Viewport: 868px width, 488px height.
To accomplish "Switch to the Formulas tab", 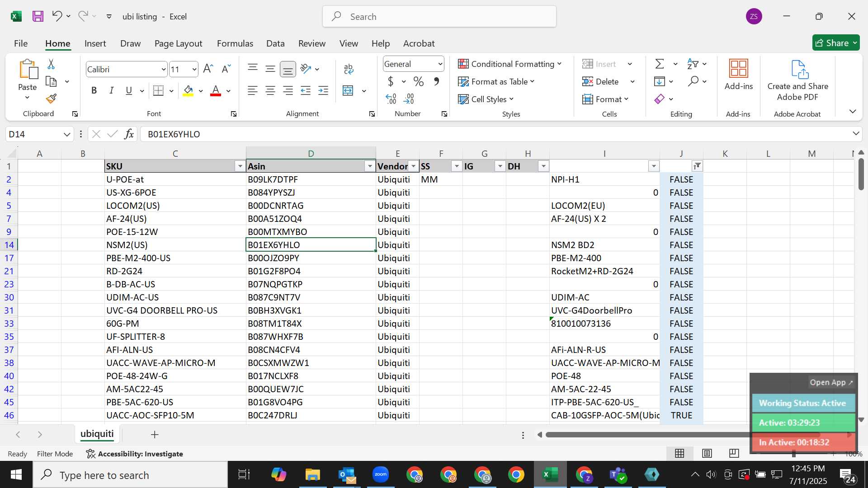I will click(235, 43).
